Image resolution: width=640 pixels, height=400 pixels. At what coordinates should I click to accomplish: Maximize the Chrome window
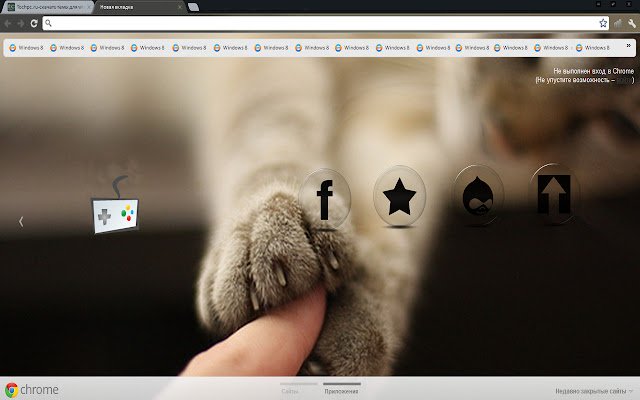tap(613, 4)
